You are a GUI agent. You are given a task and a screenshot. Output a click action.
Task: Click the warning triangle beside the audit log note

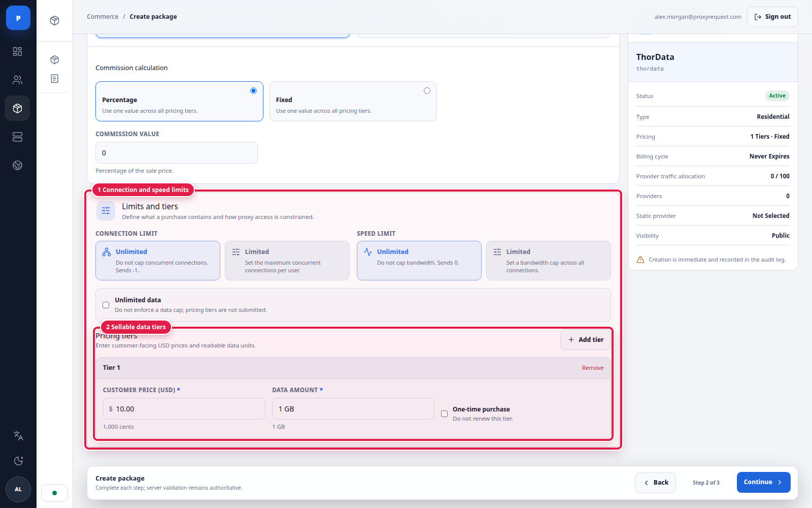(x=640, y=260)
